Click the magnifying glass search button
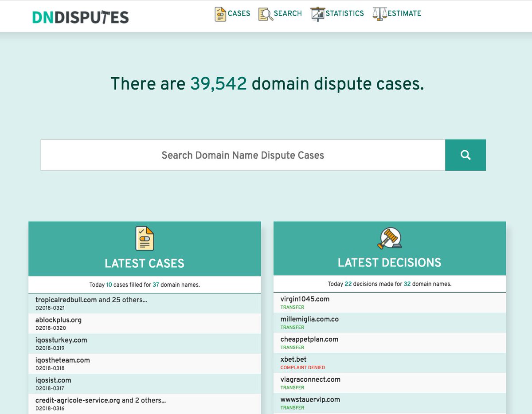 [465, 155]
